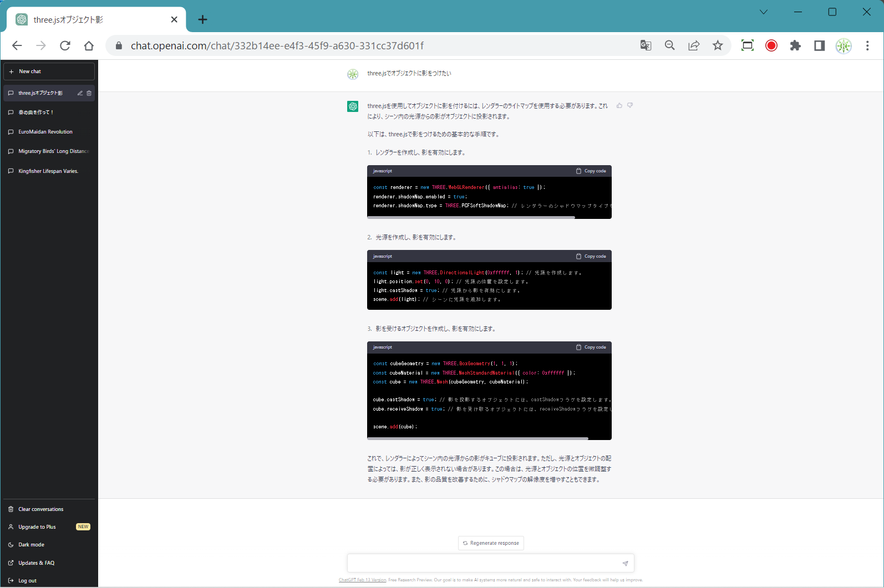Click the message input field
This screenshot has width=884, height=588.
pos(482,563)
